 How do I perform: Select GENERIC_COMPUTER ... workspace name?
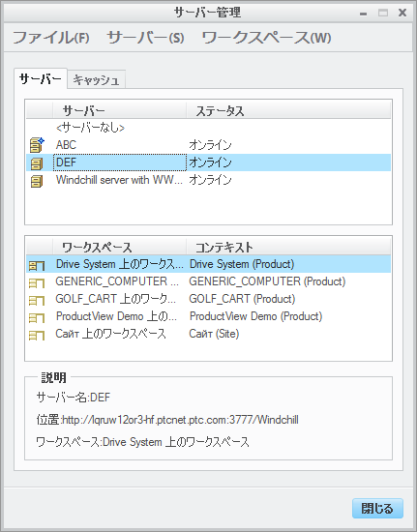click(117, 281)
